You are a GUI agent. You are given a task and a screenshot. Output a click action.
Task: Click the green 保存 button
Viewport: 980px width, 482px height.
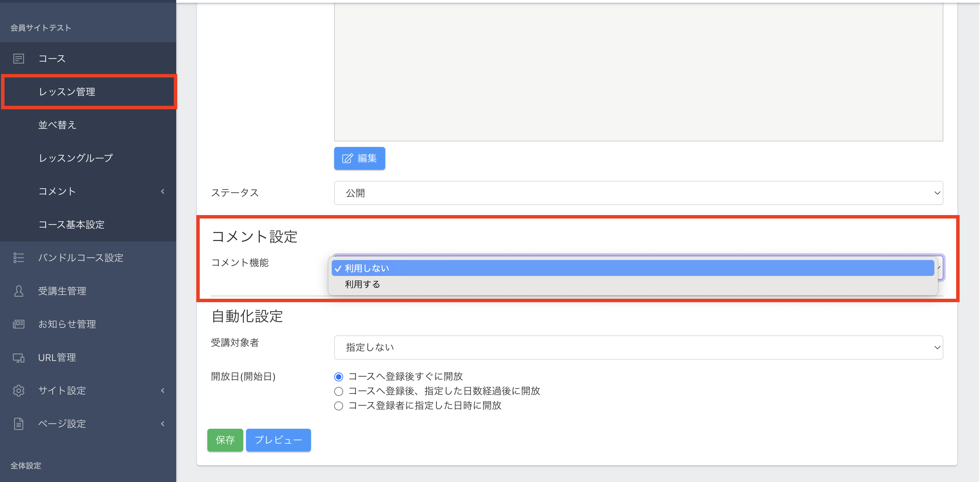pos(225,440)
